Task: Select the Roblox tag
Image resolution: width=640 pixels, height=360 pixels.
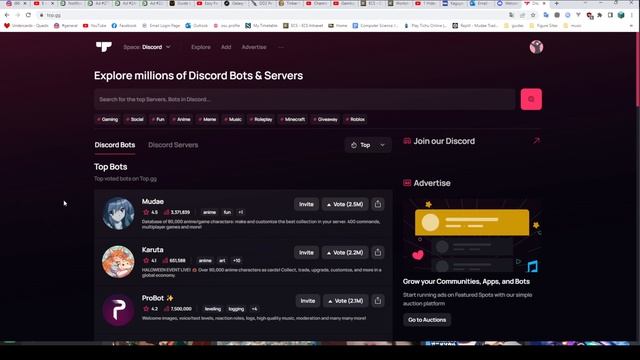Action: [356, 119]
